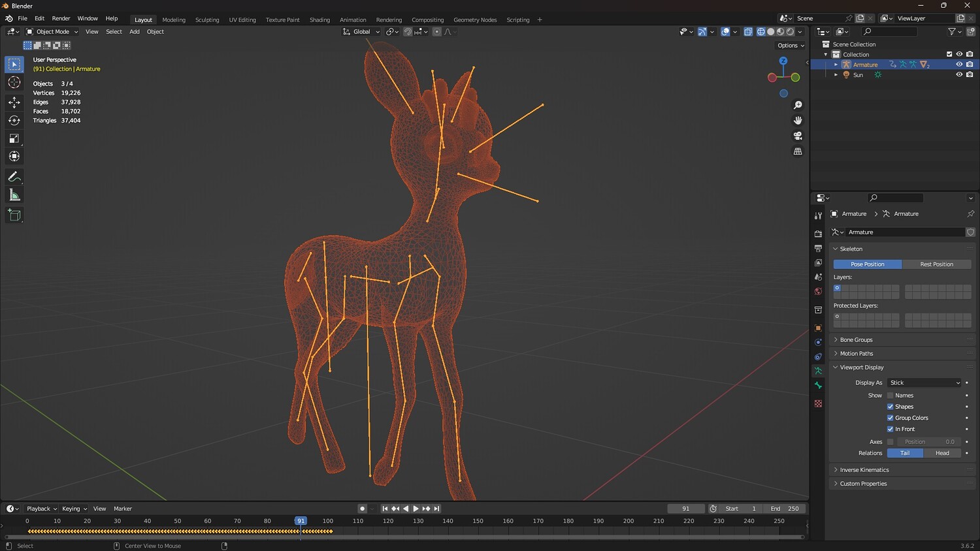Uncheck the Group Colors checkbox
This screenshot has width=980, height=551.
(x=890, y=418)
